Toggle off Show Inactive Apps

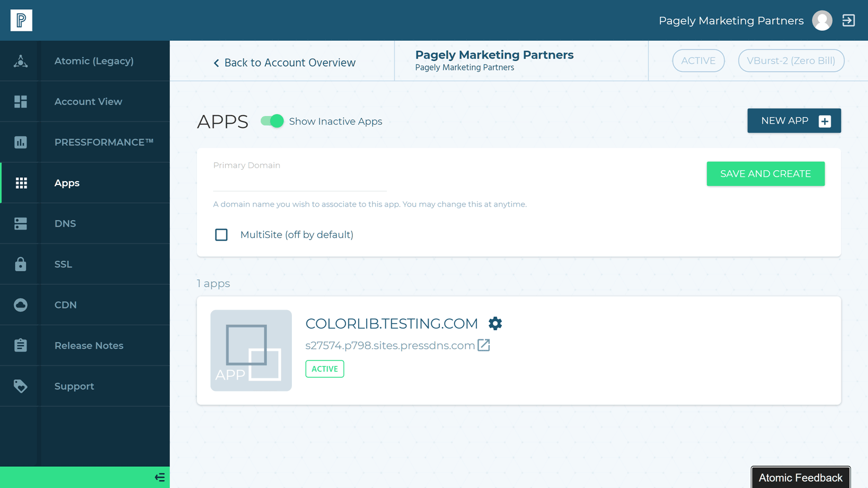pyautogui.click(x=271, y=121)
